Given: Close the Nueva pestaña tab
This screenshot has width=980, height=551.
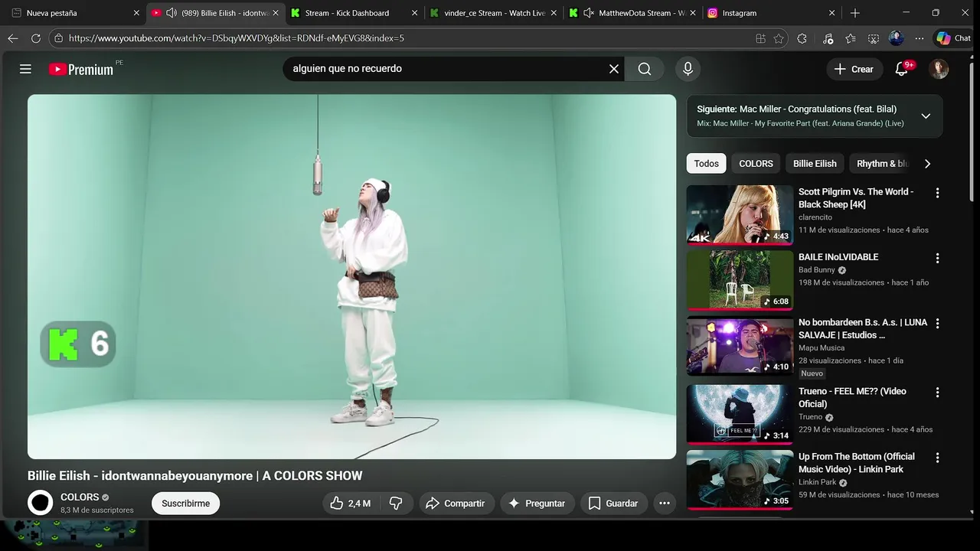Looking at the screenshot, I should [x=136, y=13].
